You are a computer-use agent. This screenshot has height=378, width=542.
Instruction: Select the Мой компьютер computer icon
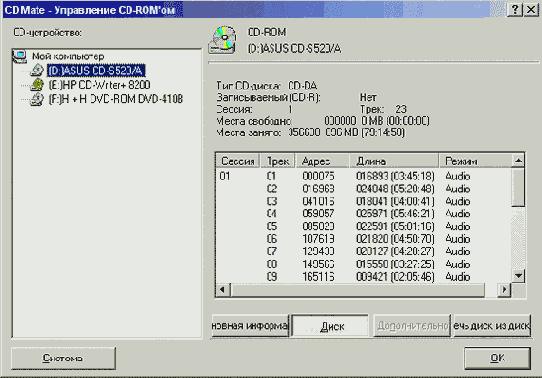[x=20, y=56]
